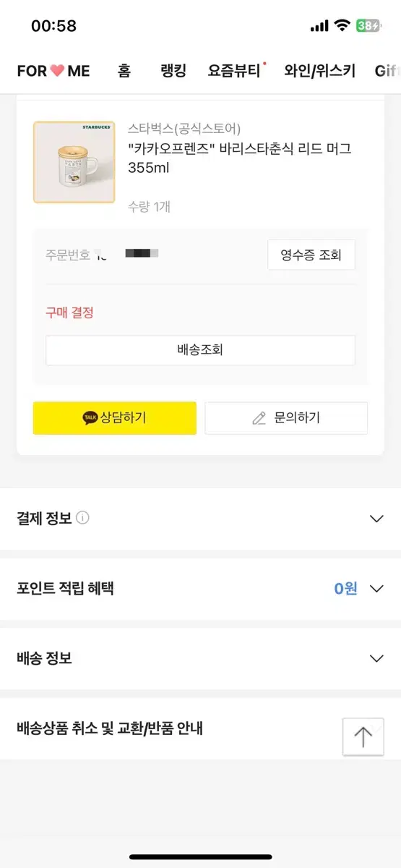Tap the scroll-to-top arrow icon
The image size is (401, 868).
(363, 737)
